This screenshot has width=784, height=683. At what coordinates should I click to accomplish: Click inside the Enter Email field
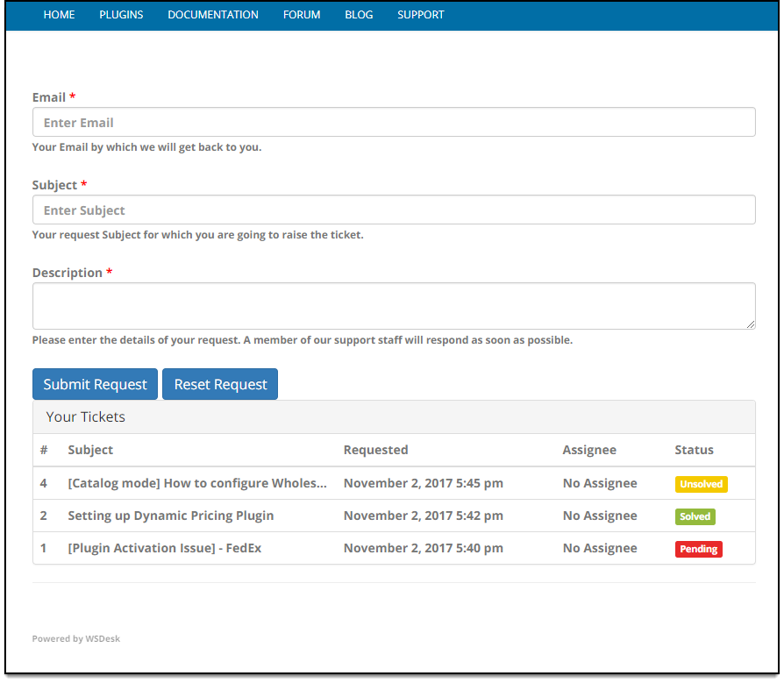click(394, 122)
